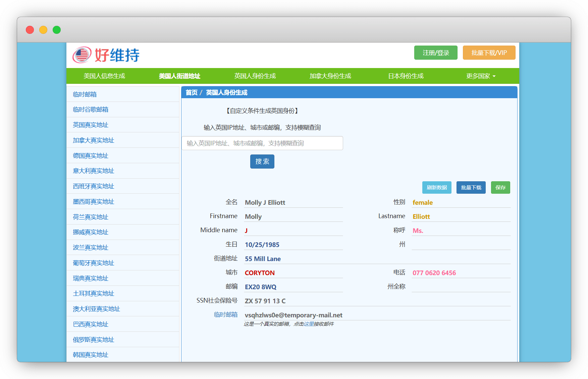Click the 刷新数据 refresh button

click(436, 188)
